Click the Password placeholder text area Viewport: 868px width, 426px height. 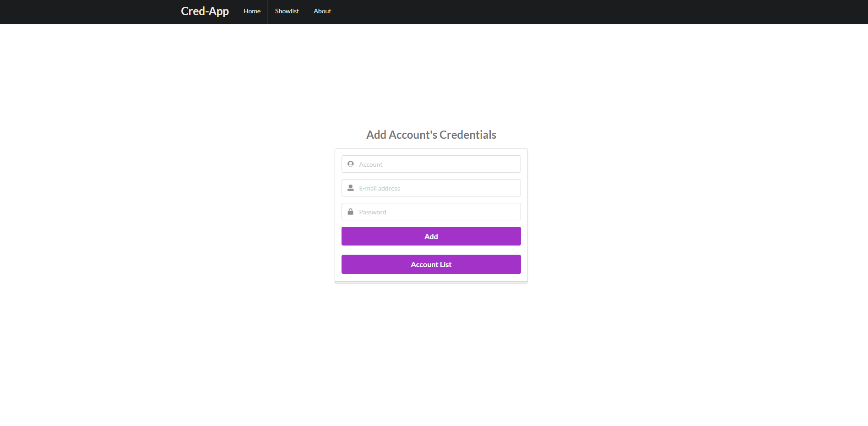[x=372, y=212]
